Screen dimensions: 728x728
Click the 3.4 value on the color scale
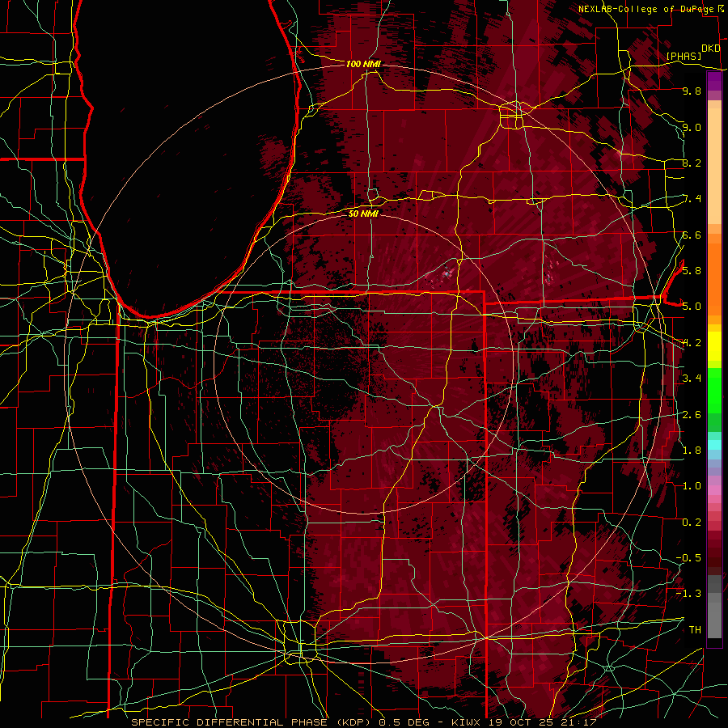pos(692,378)
